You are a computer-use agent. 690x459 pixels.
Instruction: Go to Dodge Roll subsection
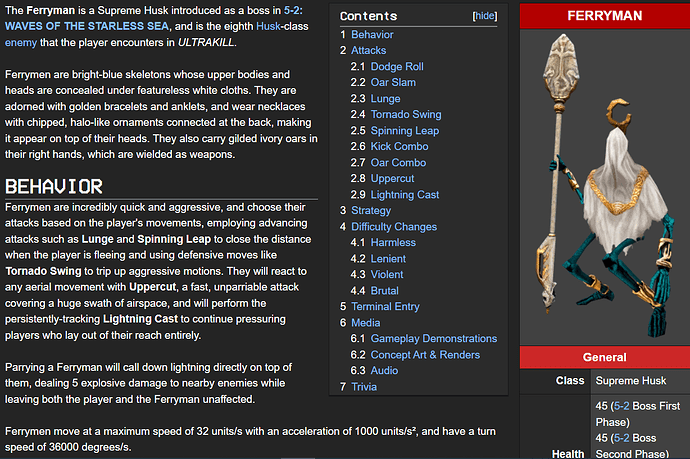tap(397, 67)
